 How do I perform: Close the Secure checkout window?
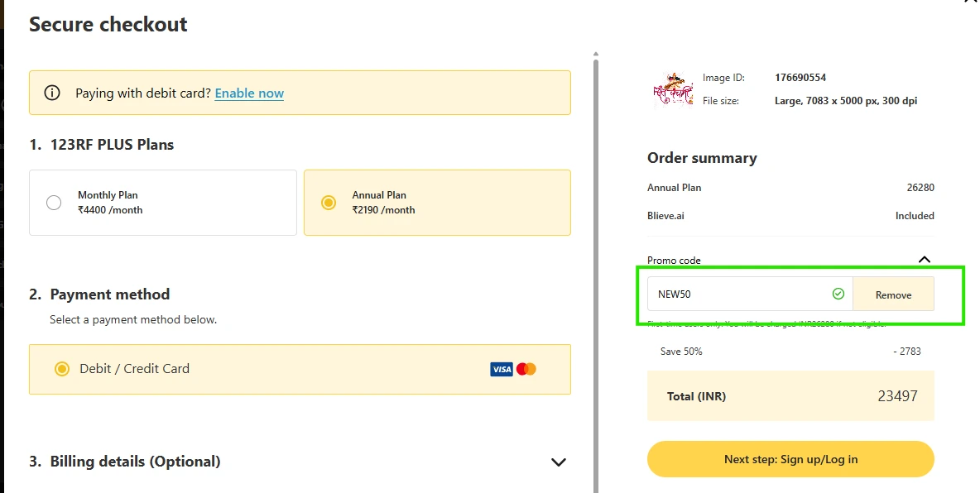click(972, 4)
